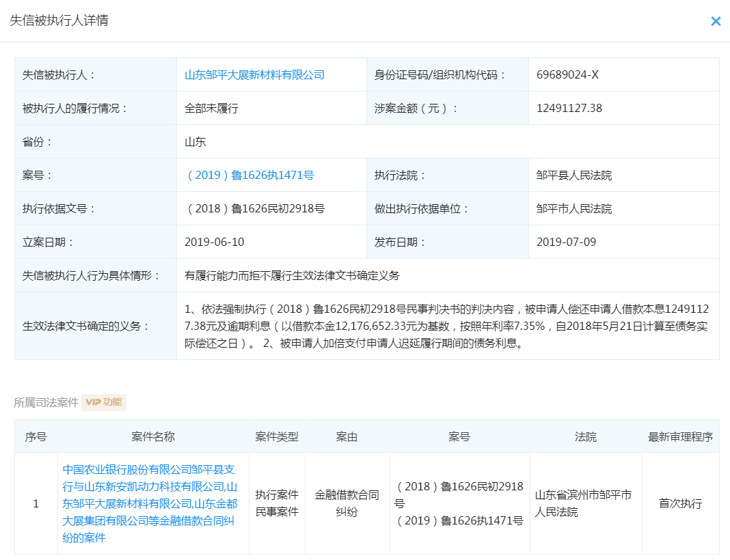This screenshot has width=730, height=560.
Task: Click the 案件名称 column header
Action: pos(153,436)
